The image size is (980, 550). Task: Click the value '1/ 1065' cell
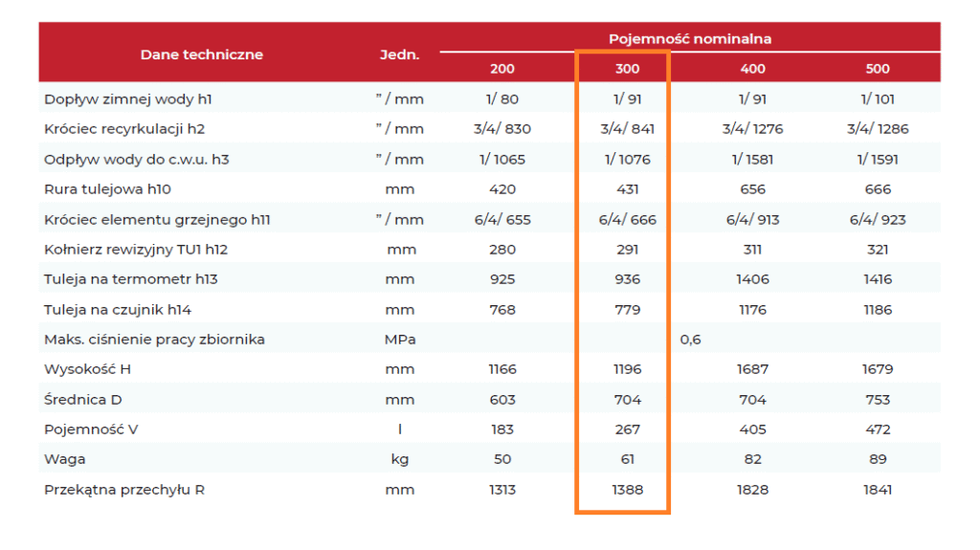[502, 160]
